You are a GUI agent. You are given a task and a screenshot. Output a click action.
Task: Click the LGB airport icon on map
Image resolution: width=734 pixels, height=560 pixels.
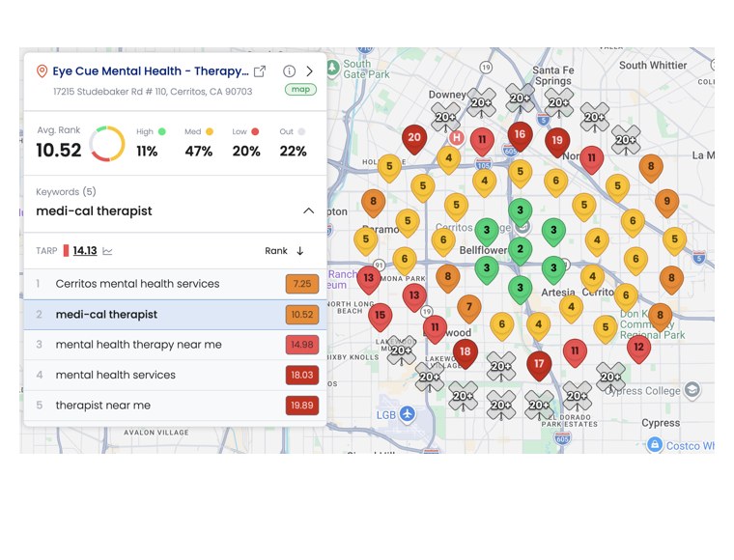pos(408,414)
